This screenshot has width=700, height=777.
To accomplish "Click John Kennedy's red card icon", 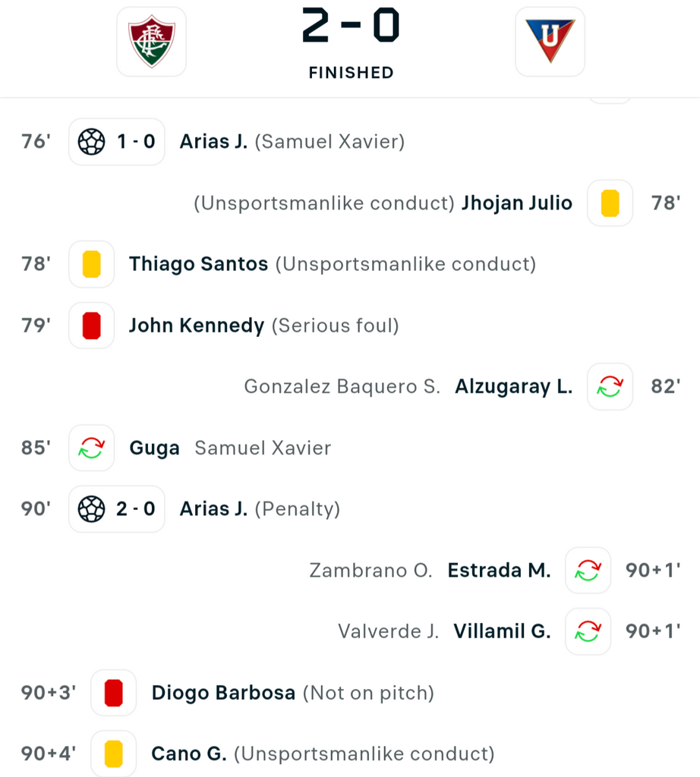I will [92, 326].
